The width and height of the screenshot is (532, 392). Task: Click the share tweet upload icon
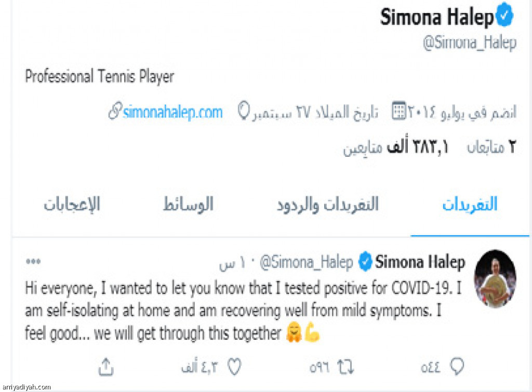tap(105, 367)
